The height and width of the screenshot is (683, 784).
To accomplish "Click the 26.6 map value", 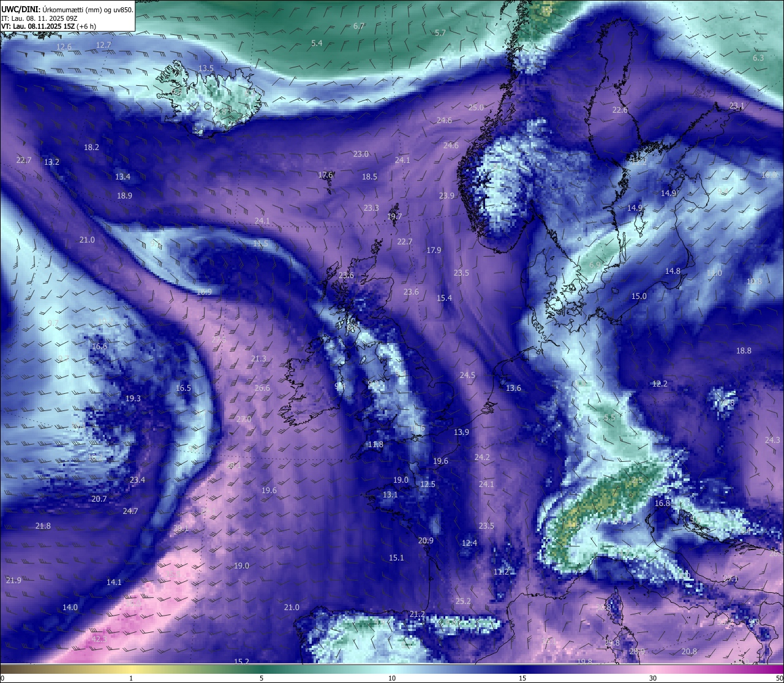I will (262, 388).
